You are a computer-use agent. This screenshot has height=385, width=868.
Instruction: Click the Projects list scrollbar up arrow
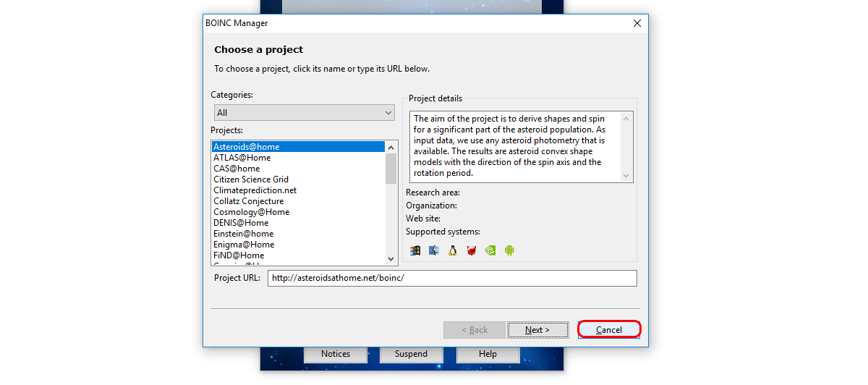(x=391, y=147)
